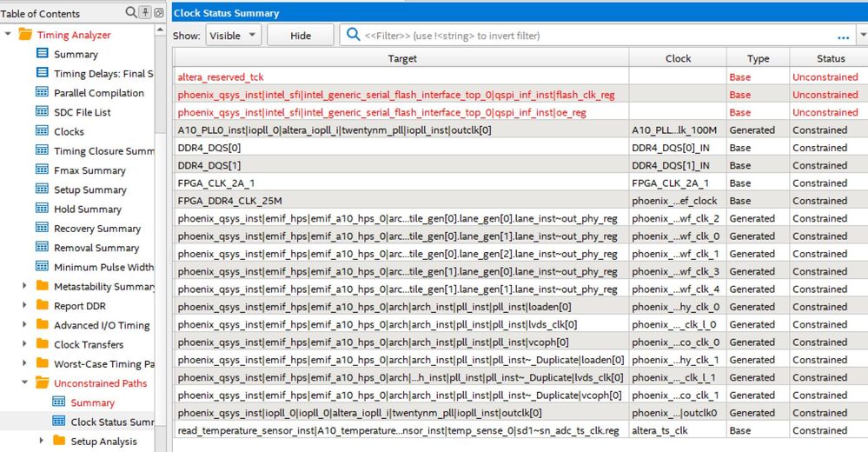Click the Report DDR folder icon
Screen dimensions: 868x452
(x=42, y=306)
